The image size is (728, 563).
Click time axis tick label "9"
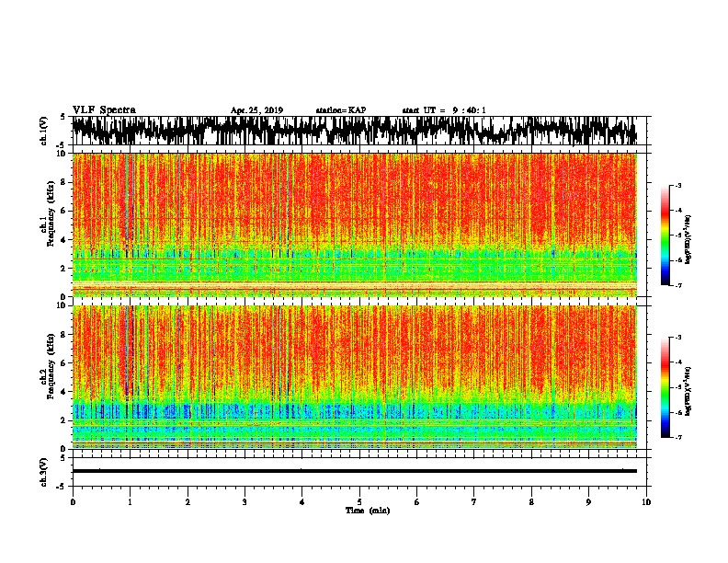tap(588, 502)
